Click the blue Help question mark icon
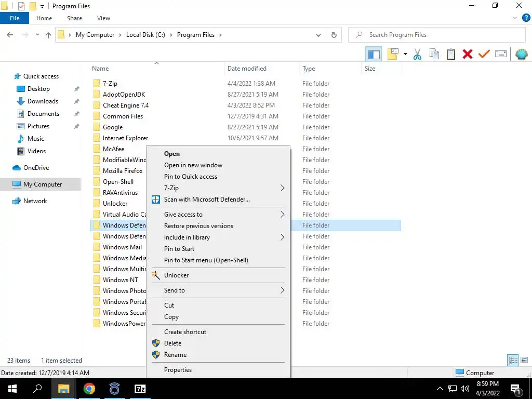Image resolution: width=532 pixels, height=399 pixels. click(526, 18)
